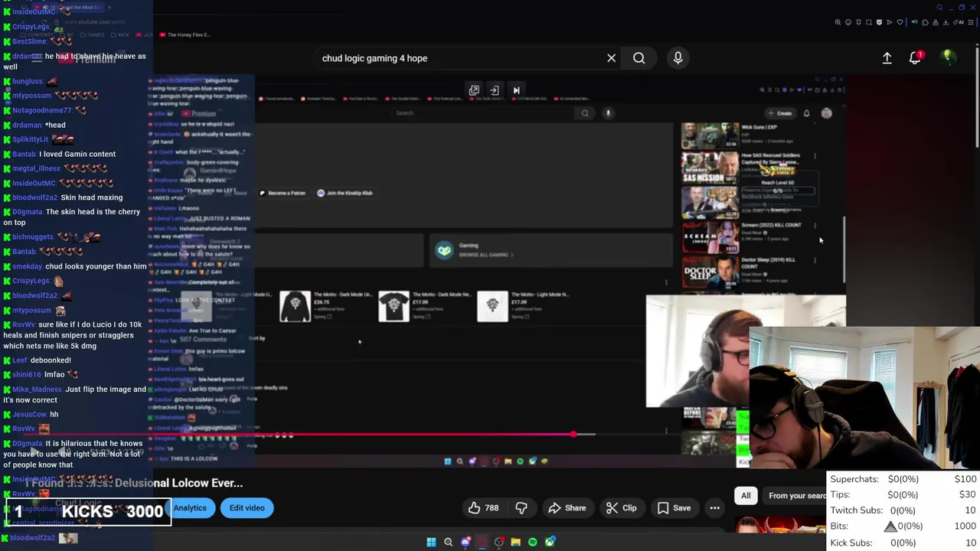Open the upload arrow icon in the header
The image size is (980, 551).
pyautogui.click(x=887, y=58)
